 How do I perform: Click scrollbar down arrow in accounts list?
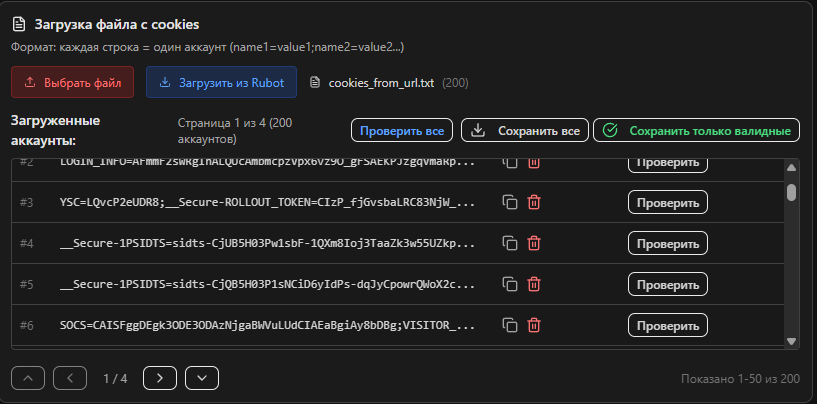tap(791, 341)
